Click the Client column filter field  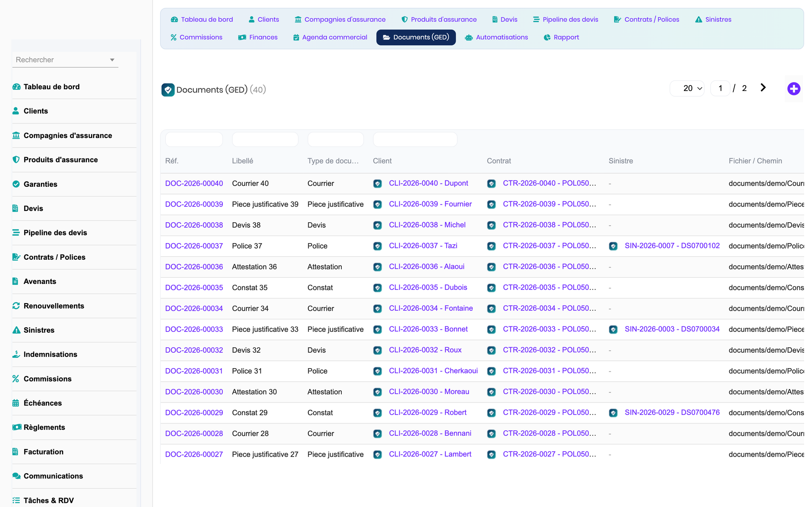[415, 139]
